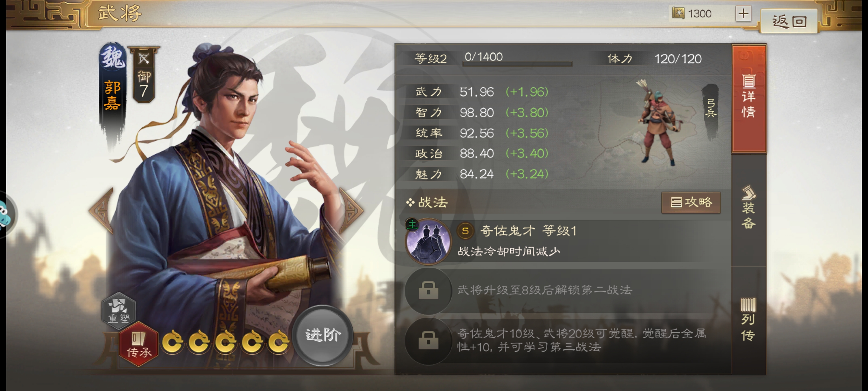The width and height of the screenshot is (868, 391).
Task: Show next general with right arrow
Action: point(351,211)
